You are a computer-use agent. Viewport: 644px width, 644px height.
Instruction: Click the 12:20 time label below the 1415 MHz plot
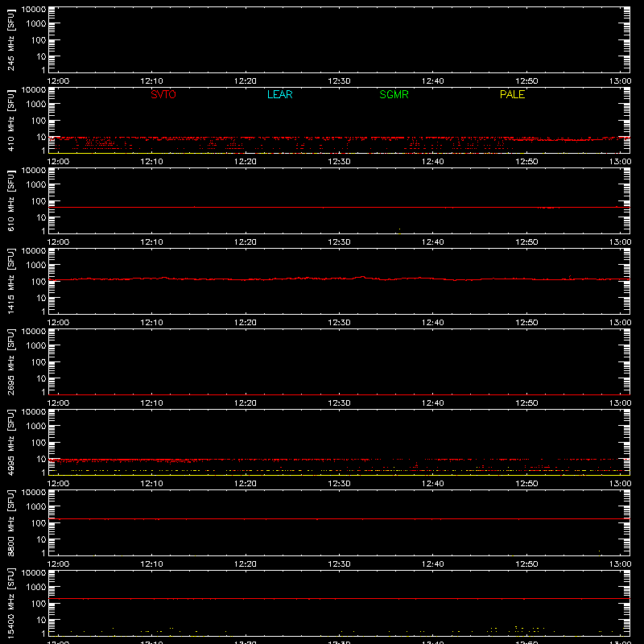pyautogui.click(x=246, y=323)
